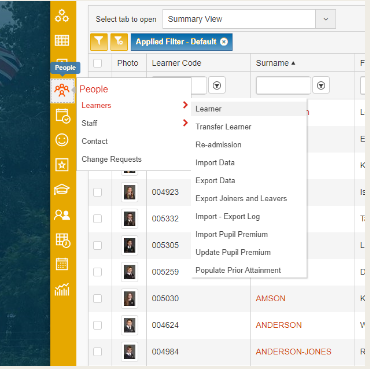The width and height of the screenshot is (370, 369).
Task: Open the grid with clock timetable icon
Action: [63, 240]
